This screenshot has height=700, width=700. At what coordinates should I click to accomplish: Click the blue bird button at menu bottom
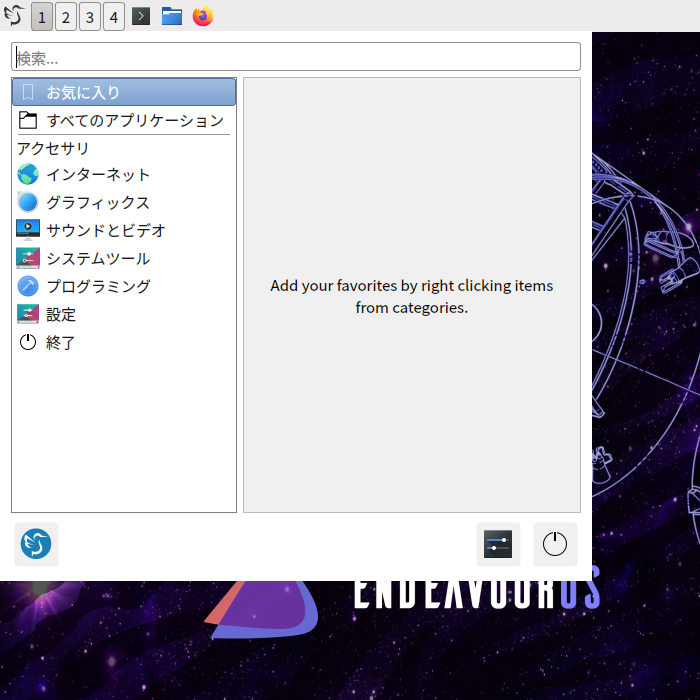click(36, 544)
